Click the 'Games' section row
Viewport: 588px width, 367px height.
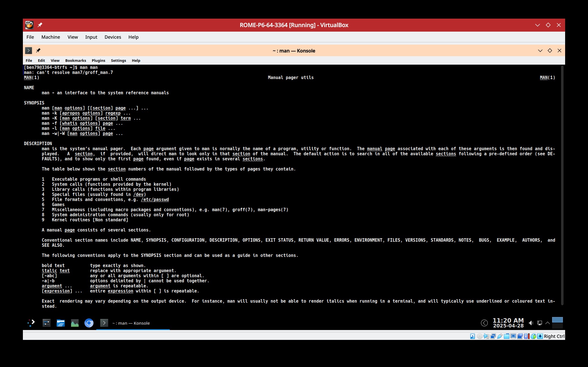(x=58, y=205)
